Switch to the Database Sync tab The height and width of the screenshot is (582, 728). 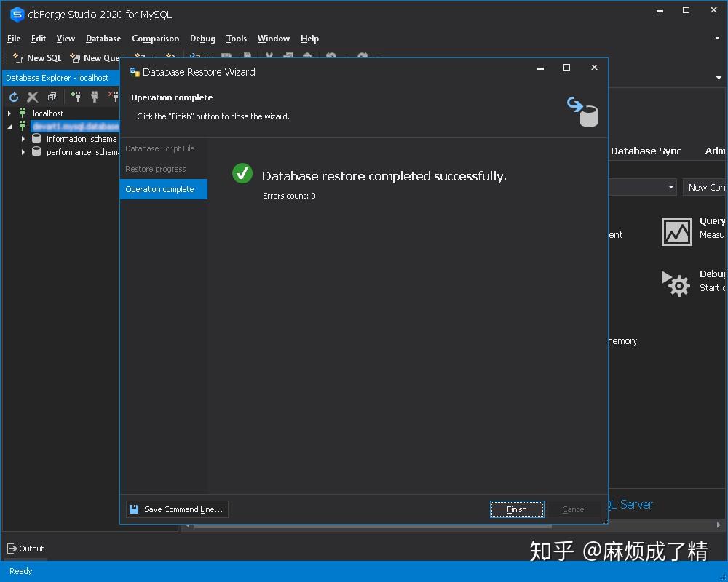[645, 151]
